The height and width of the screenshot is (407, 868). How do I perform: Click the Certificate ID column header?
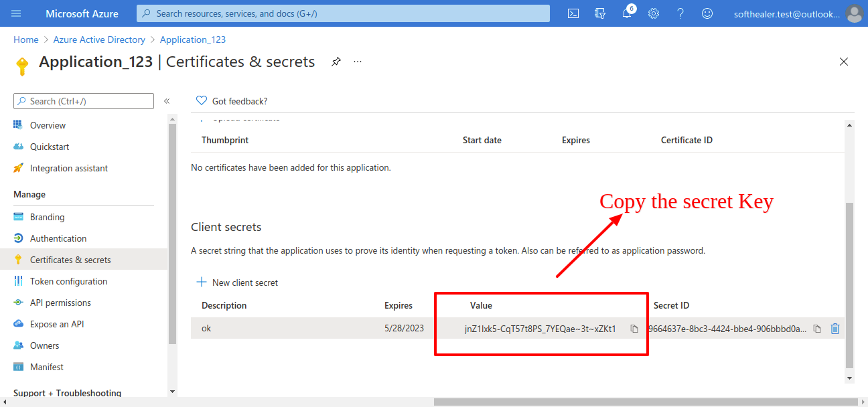coord(686,140)
